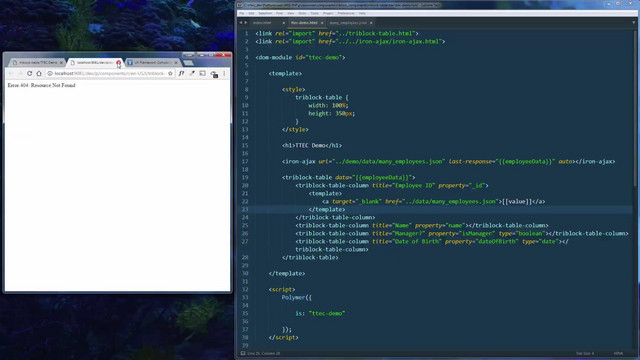Open the Help menu in the editor
The height and width of the screenshot is (360, 640).
tap(362, 13)
